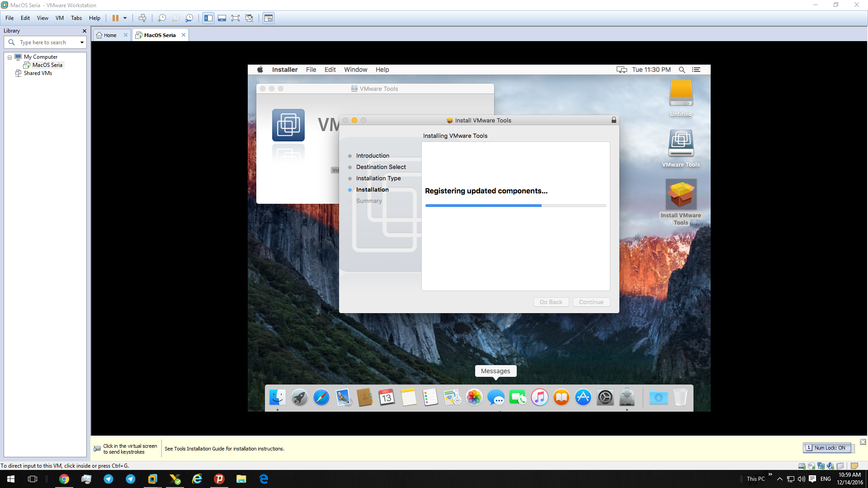Click the installation progress bar
This screenshot has width=868, height=488.
click(x=515, y=206)
